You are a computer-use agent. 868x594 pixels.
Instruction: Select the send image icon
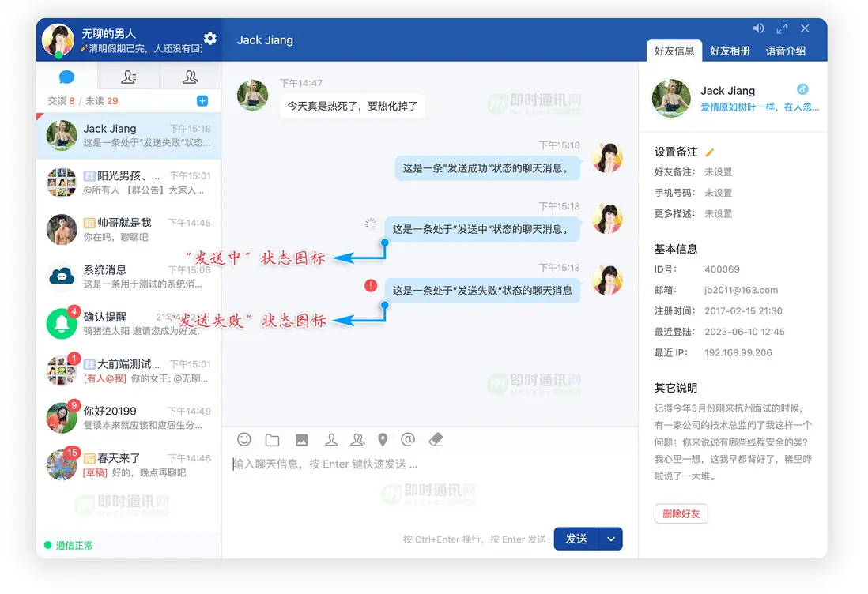pos(301,439)
